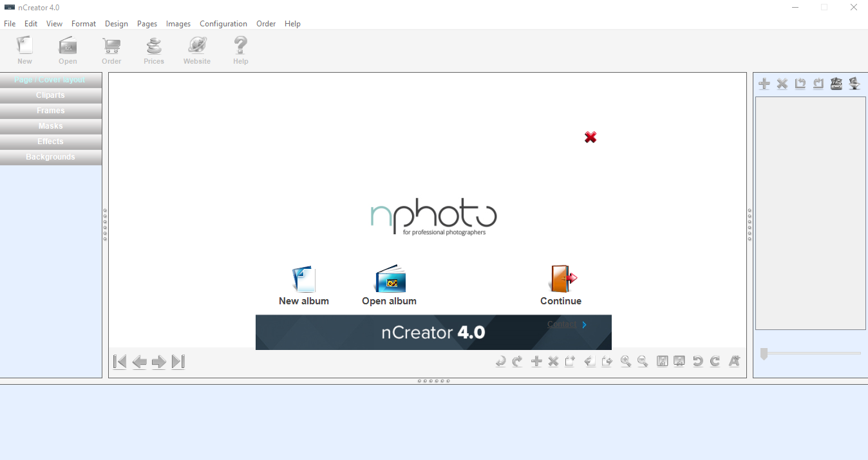Rotate image left in right panel
Viewport: 868px width, 460px height.
coord(800,84)
